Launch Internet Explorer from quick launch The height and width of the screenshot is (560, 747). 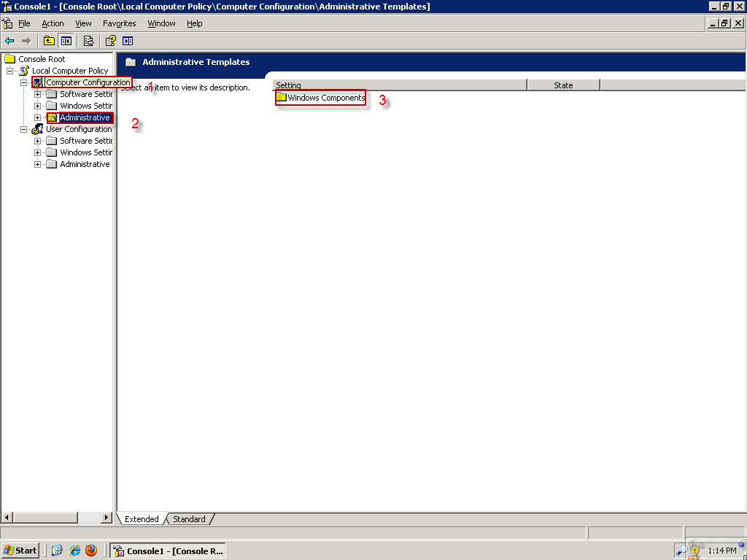[x=75, y=551]
